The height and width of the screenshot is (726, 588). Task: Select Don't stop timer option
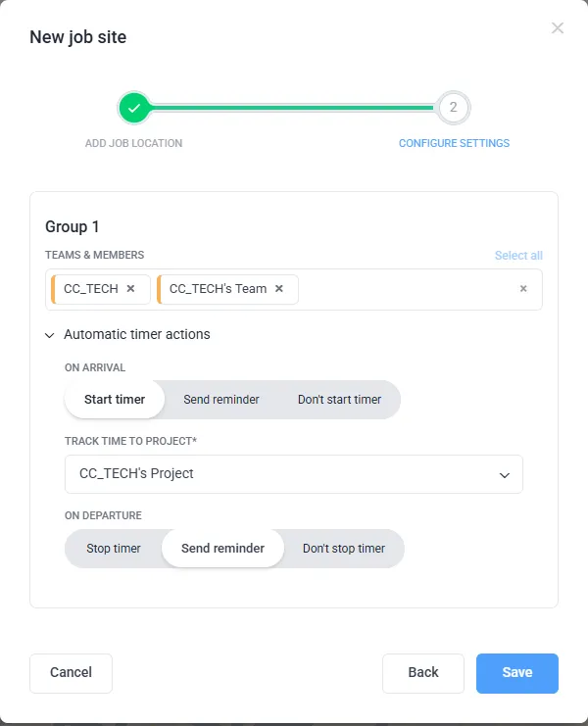(x=343, y=549)
